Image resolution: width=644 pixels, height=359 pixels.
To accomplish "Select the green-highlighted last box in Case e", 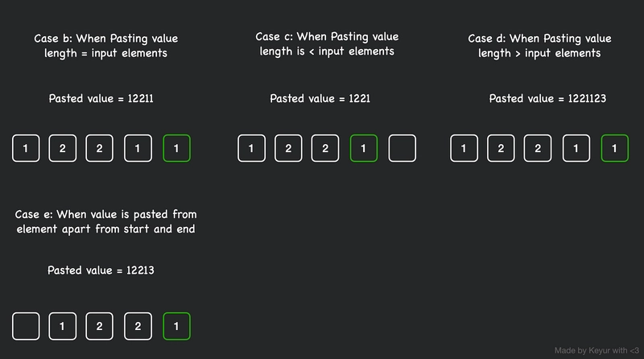I will tap(176, 326).
